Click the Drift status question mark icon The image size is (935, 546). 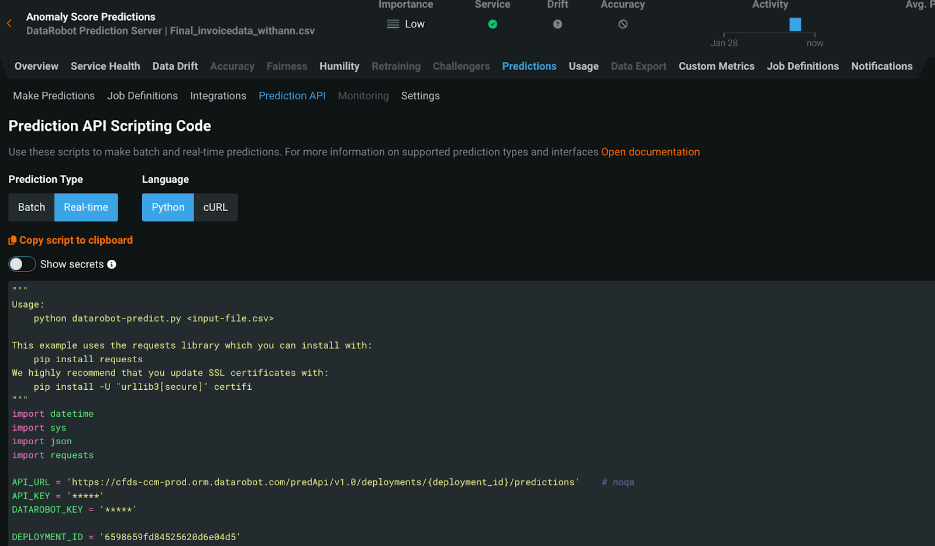(x=557, y=24)
